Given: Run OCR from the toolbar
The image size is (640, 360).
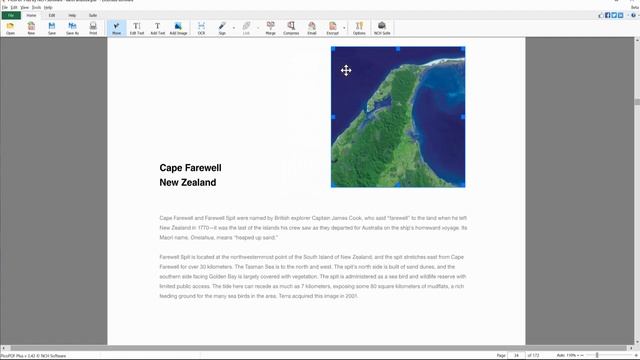Looking at the screenshot, I should point(201,28).
